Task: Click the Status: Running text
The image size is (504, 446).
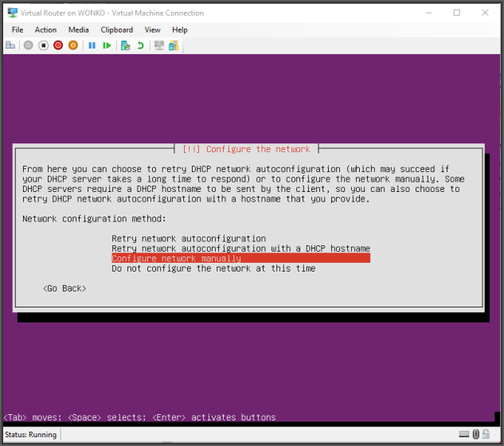Action: pos(30,435)
